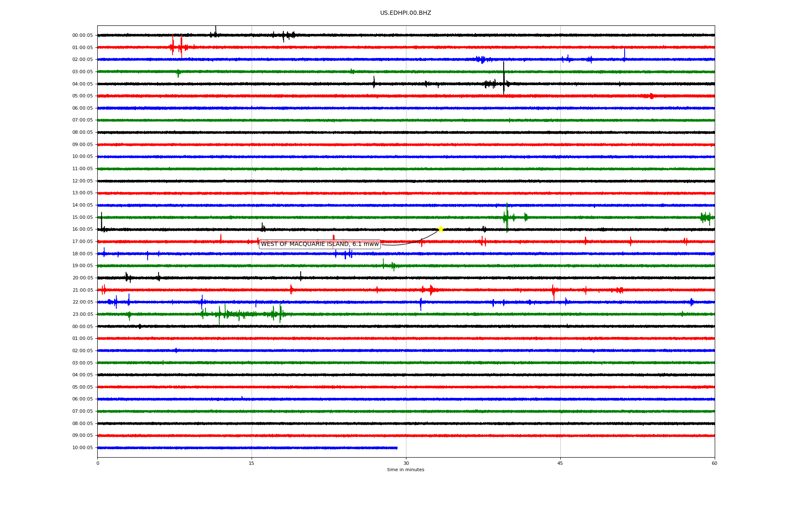
Task: Click the 14:00:05 time label
Action: 82,205
